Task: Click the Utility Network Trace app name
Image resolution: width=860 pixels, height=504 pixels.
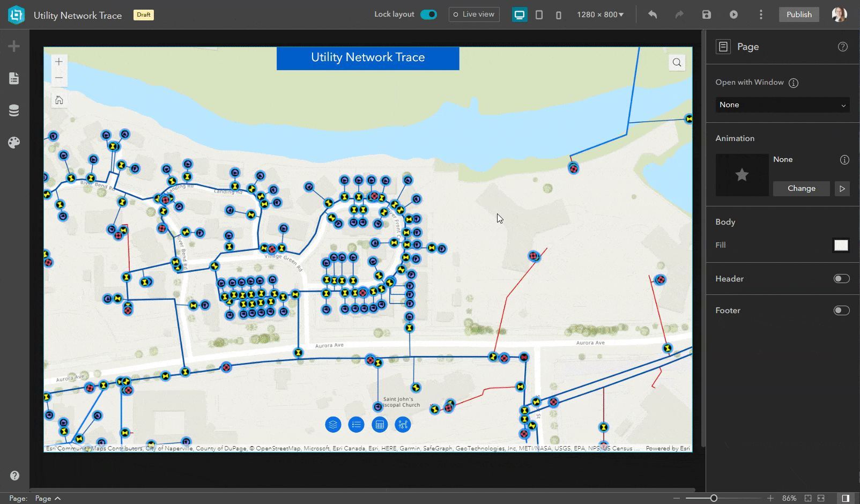Action: click(78, 15)
